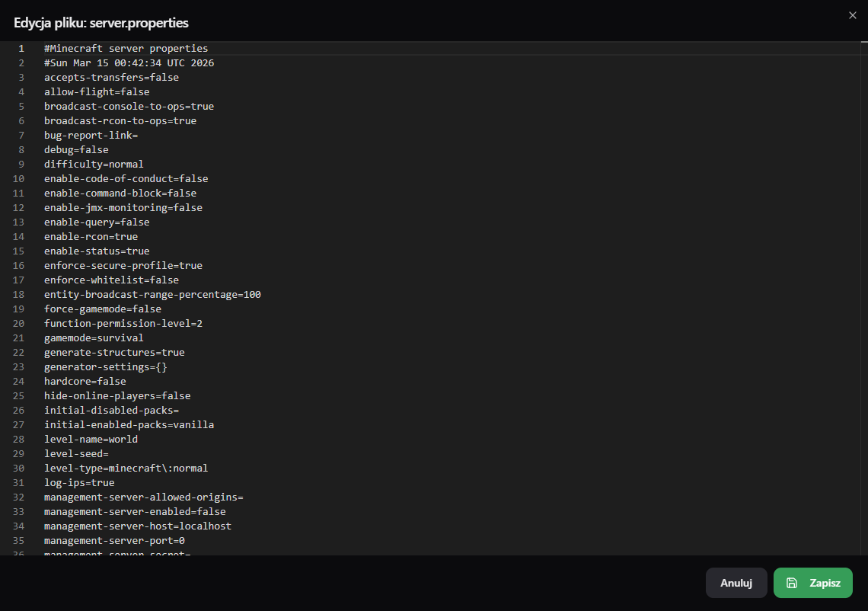868x611 pixels.
Task: Place cursor on the level-name=world line
Action: pyautogui.click(x=91, y=440)
